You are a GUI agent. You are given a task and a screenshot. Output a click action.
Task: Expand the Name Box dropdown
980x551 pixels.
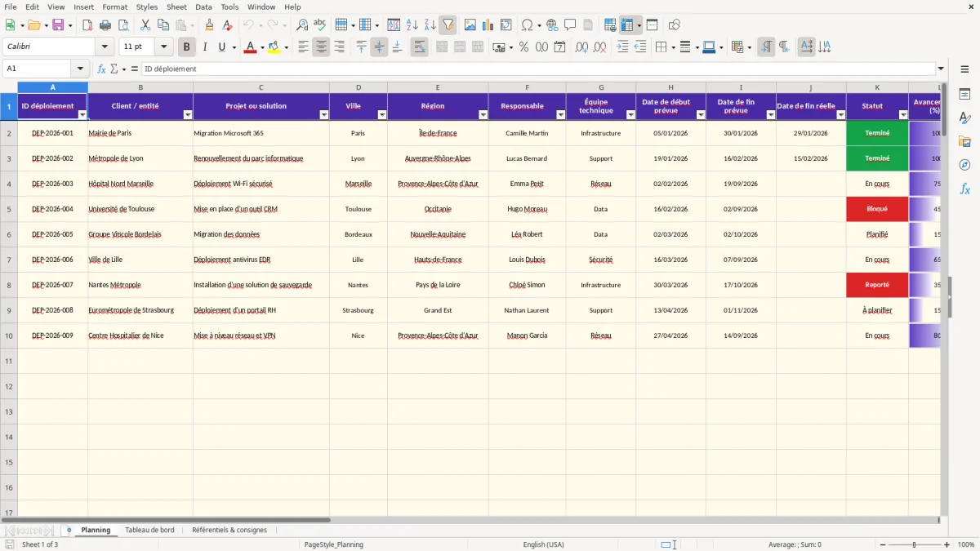[x=80, y=69]
